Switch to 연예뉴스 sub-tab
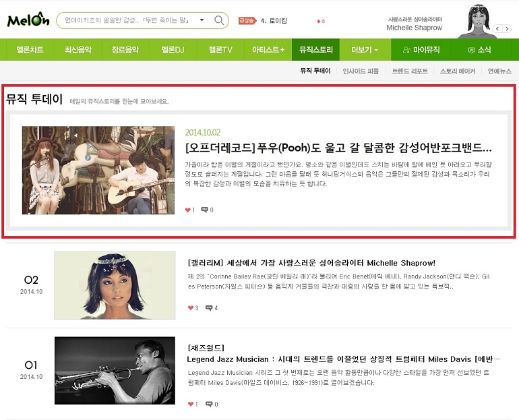This screenshot has width=519, height=420. (x=499, y=71)
